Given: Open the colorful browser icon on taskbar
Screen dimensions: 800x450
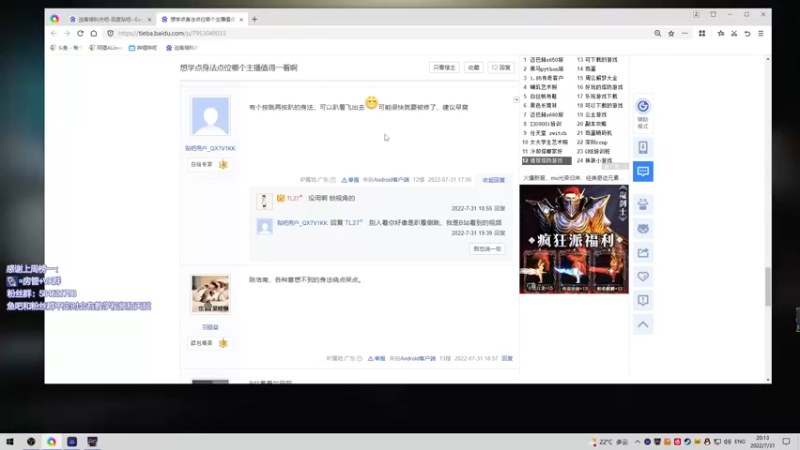Looking at the screenshot, I should 52,441.
